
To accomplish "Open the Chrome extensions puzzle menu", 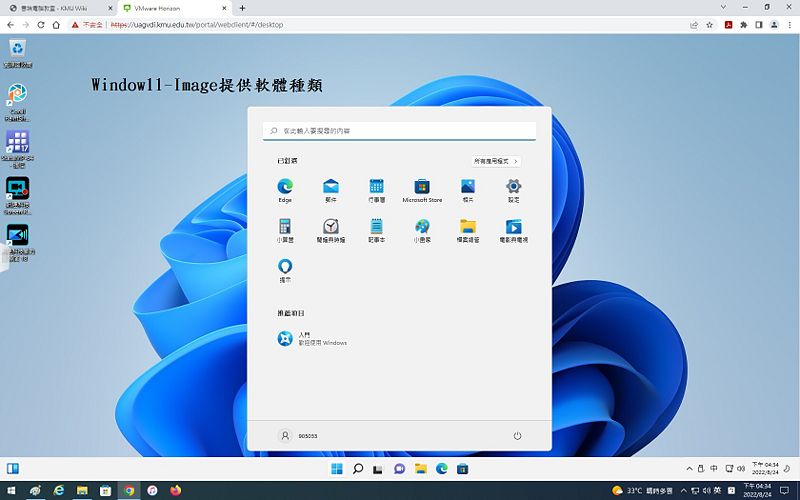I will [744, 24].
